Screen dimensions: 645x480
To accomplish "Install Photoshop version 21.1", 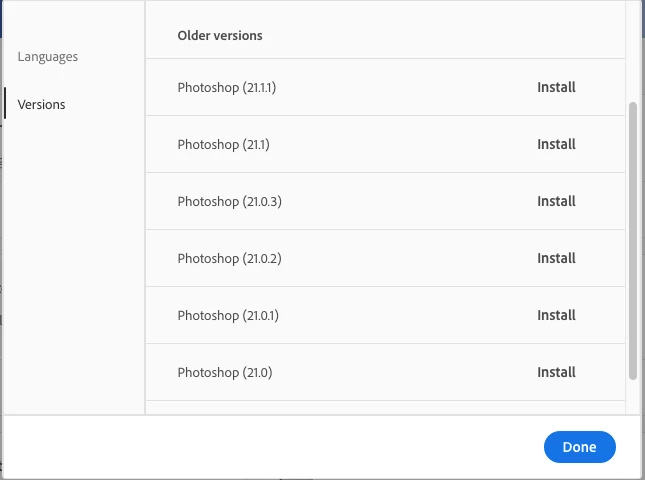I will tap(556, 144).
